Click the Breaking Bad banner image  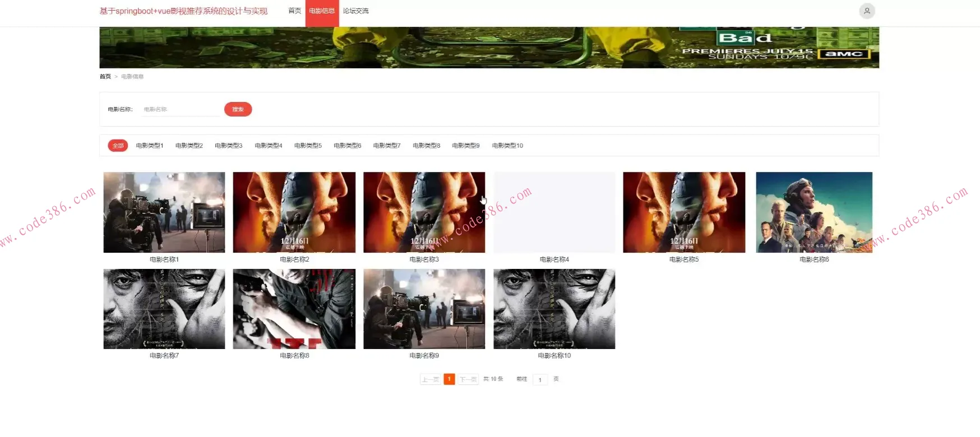[x=489, y=48]
